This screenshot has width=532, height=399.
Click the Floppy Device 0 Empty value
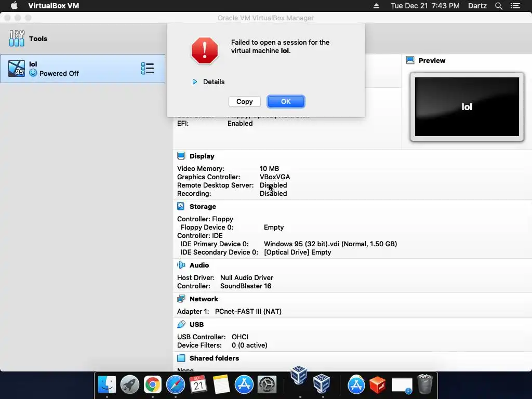point(273,228)
